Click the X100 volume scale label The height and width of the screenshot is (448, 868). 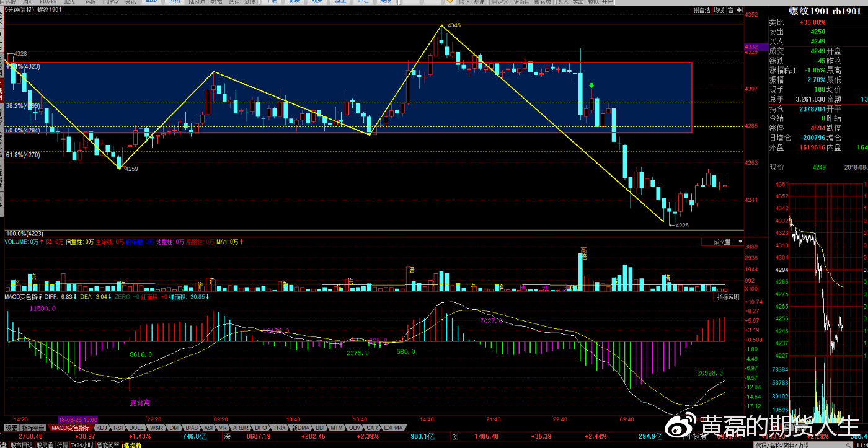(750, 289)
